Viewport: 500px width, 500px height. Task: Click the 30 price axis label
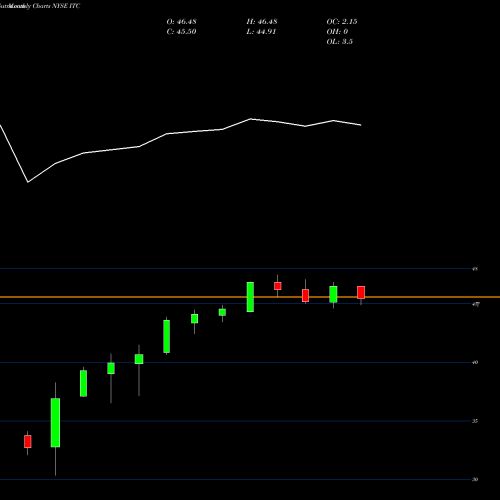[475, 479]
